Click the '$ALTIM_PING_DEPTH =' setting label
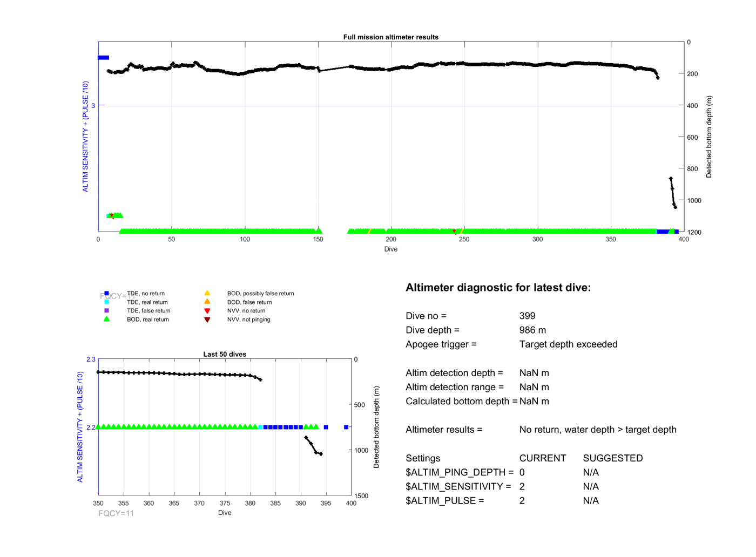 460,472
